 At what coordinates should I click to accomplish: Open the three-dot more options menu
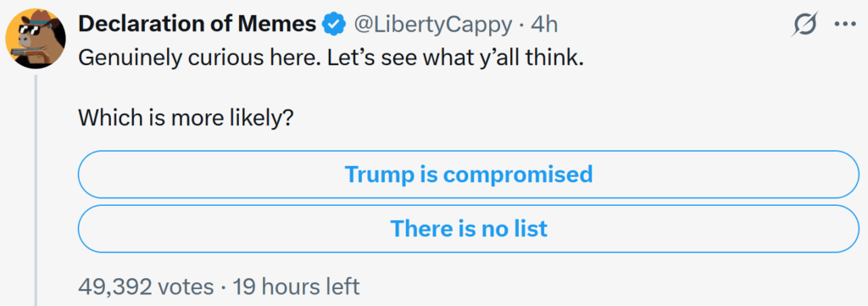845,25
